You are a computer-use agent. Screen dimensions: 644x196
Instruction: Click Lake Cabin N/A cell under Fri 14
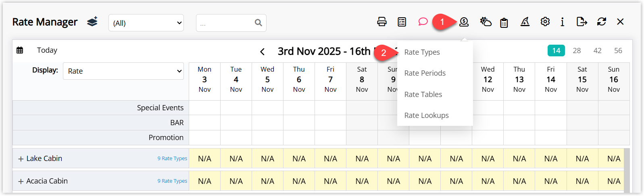(551, 159)
